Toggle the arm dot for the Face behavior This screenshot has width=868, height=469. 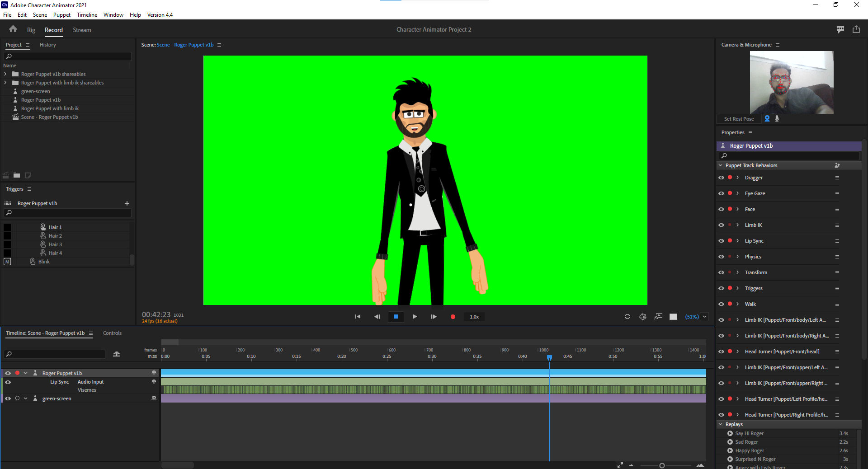[730, 209]
